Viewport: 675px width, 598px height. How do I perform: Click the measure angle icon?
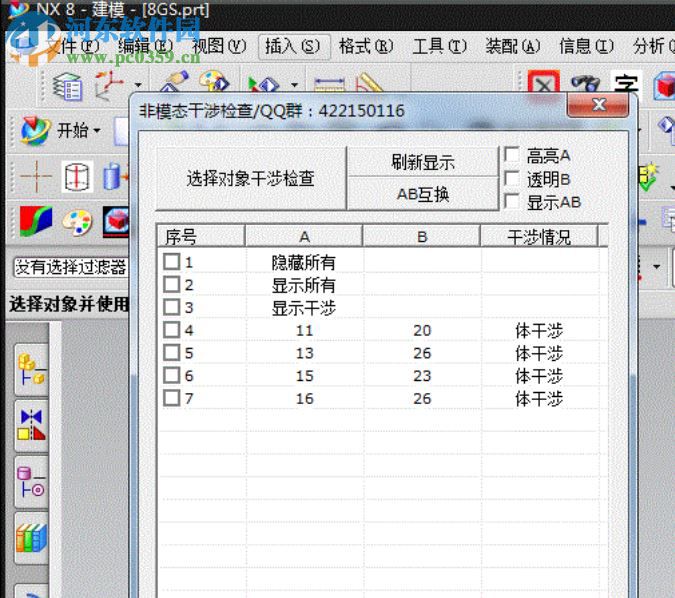pos(369,83)
